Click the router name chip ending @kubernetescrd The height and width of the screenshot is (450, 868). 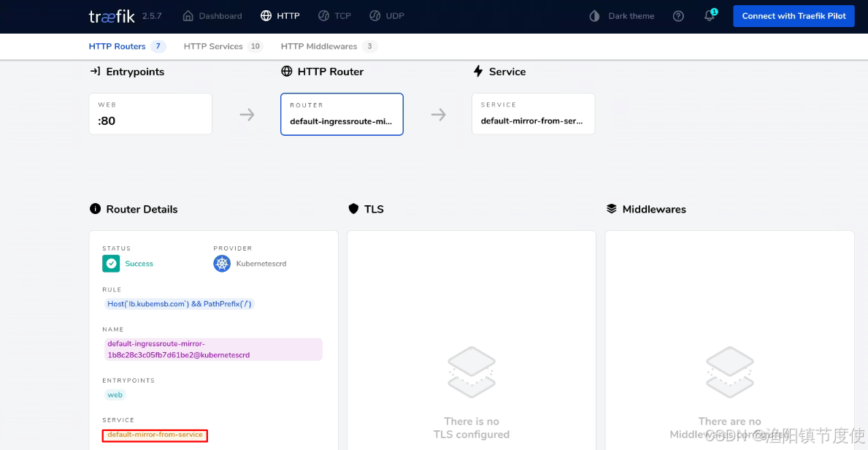[213, 349]
